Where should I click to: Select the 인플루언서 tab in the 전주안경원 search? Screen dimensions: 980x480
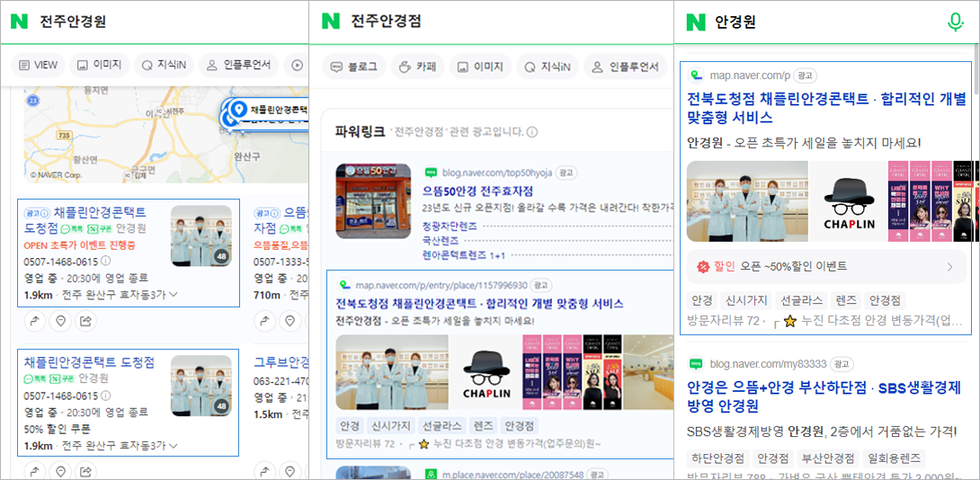tap(238, 65)
